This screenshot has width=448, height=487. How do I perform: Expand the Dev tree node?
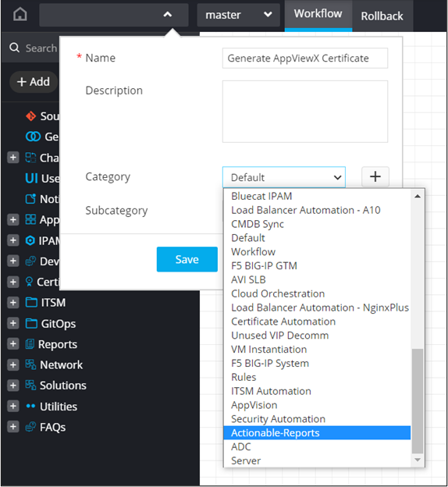tap(12, 261)
